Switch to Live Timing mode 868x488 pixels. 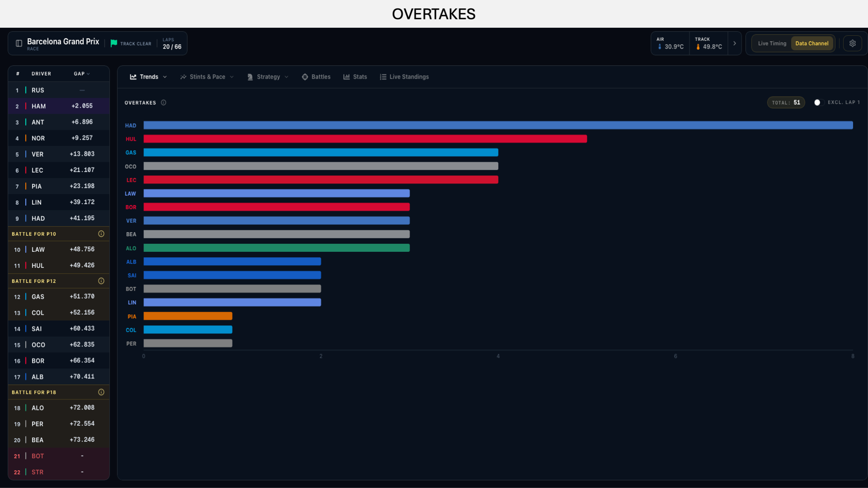coord(772,44)
